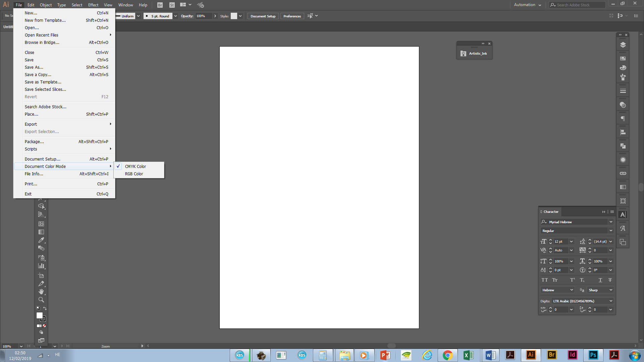Screen dimensions: 644x362
Task: Click the Preferences button
Action: click(x=292, y=16)
